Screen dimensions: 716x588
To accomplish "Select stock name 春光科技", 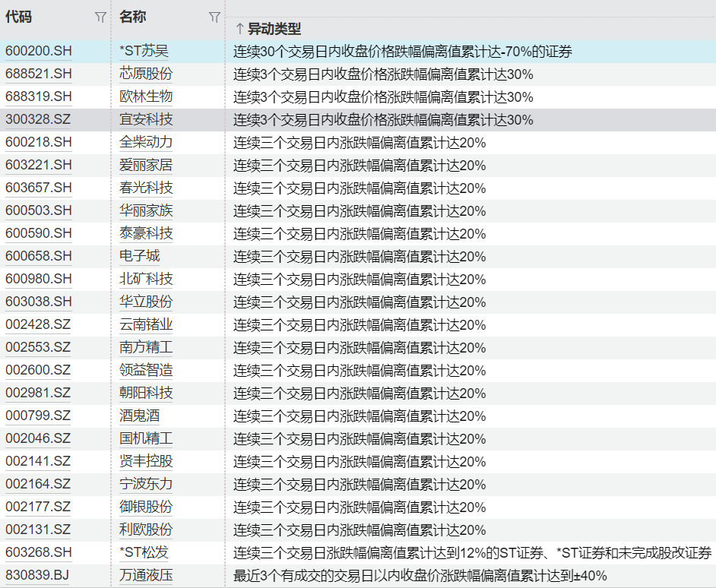I will [146, 188].
